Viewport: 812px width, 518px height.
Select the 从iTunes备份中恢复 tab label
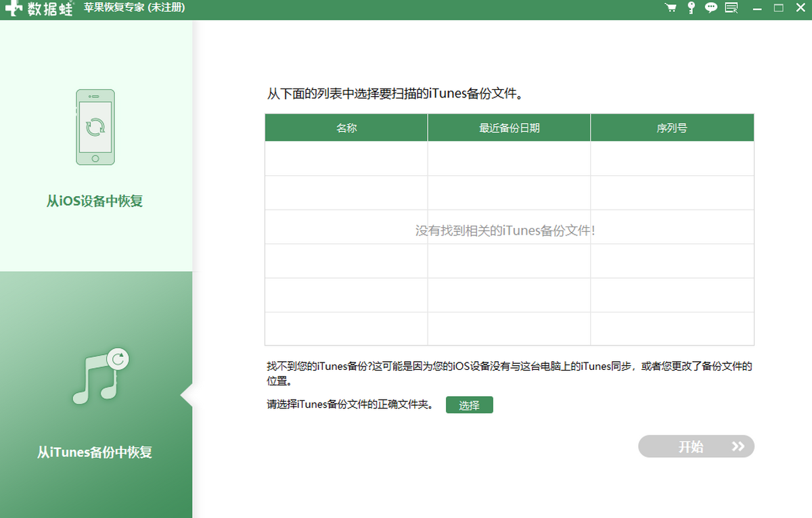(95, 452)
